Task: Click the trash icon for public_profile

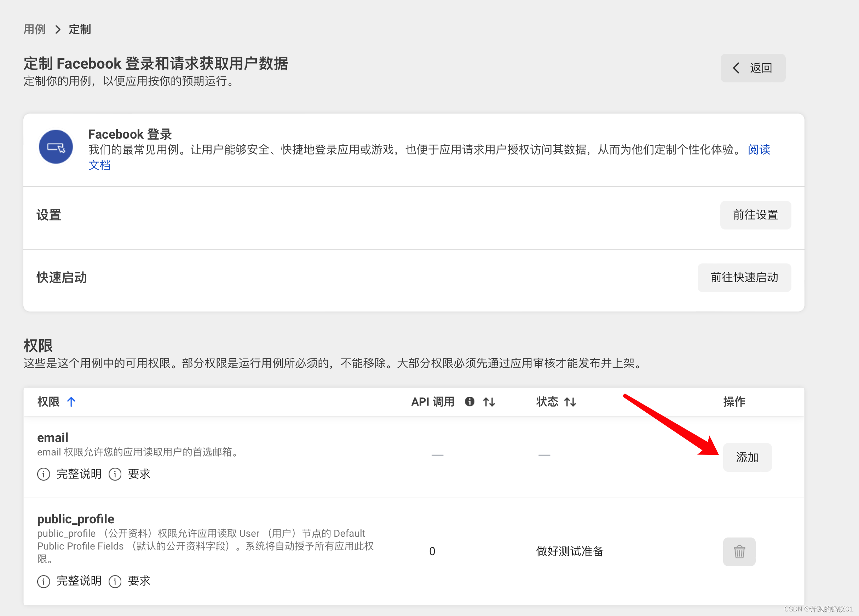Action: (x=739, y=552)
